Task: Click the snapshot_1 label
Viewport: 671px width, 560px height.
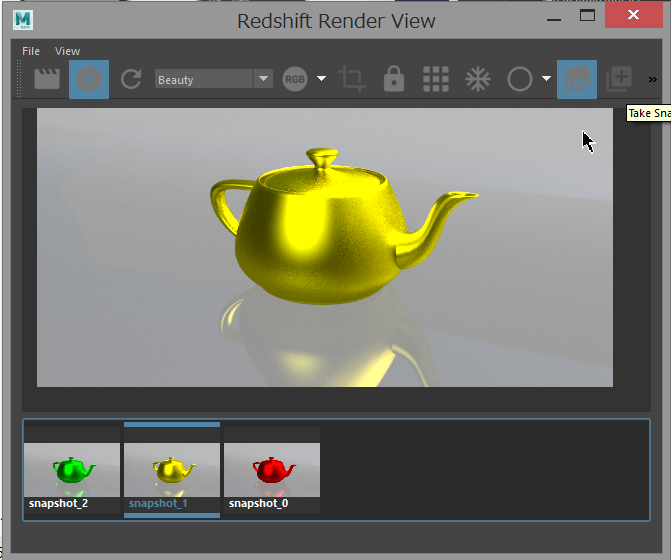Action: [x=158, y=504]
